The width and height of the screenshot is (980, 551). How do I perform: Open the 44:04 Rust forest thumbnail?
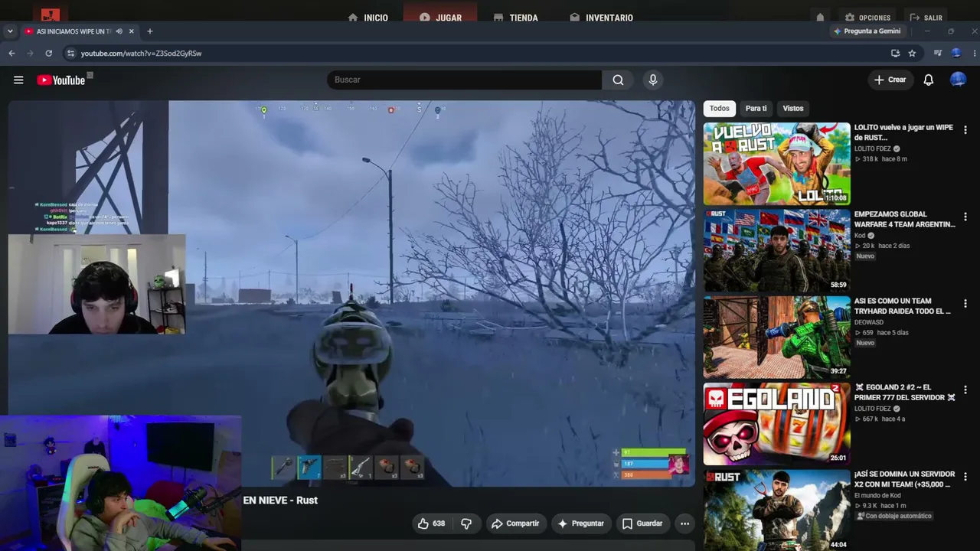tap(776, 510)
